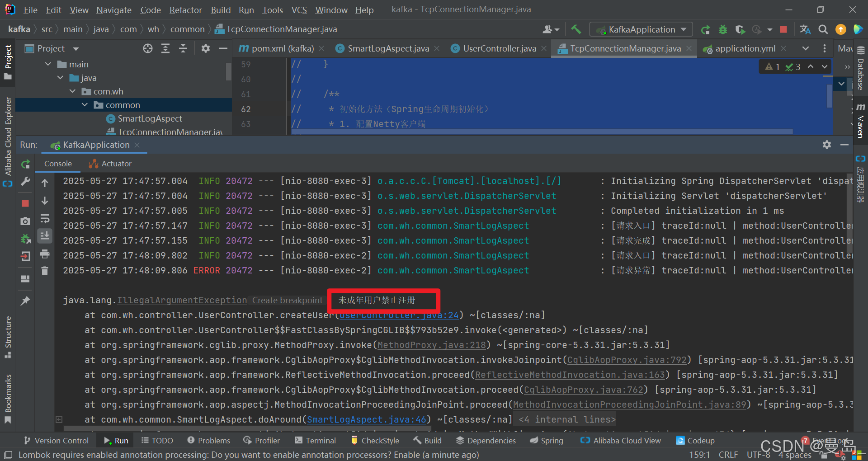This screenshot has width=868, height=461.
Task: Open the Refactor menu
Action: click(185, 10)
